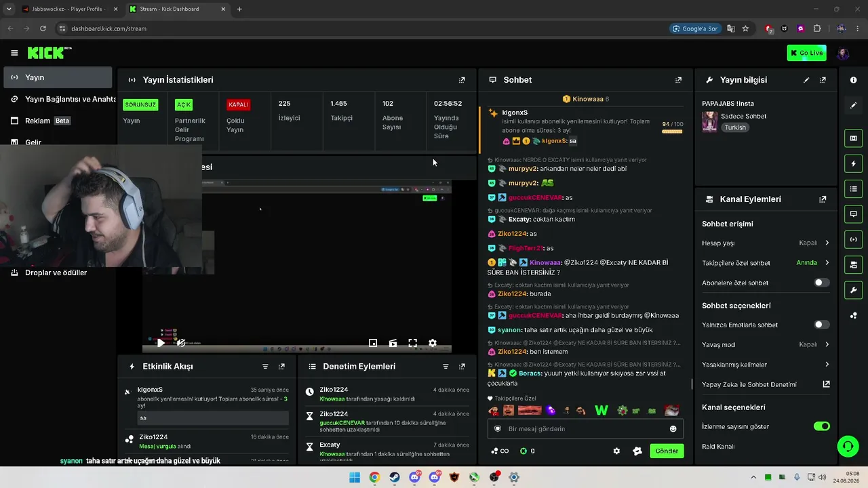The height and width of the screenshot is (488, 868).
Task: Play the stream preview video
Action: point(161,343)
